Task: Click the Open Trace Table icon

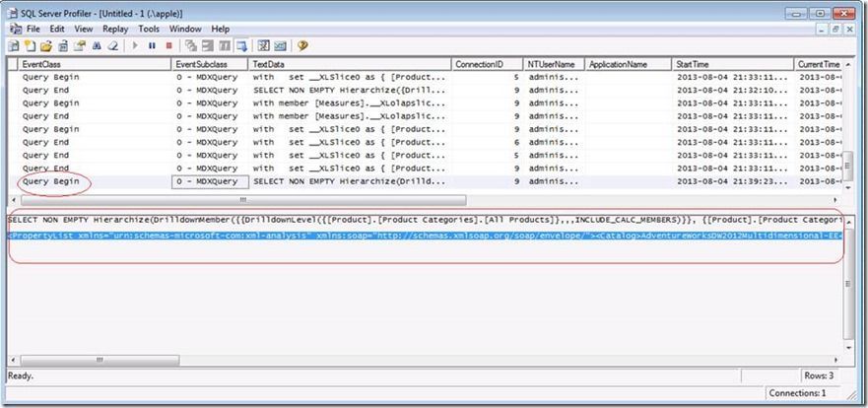Action: [63, 45]
